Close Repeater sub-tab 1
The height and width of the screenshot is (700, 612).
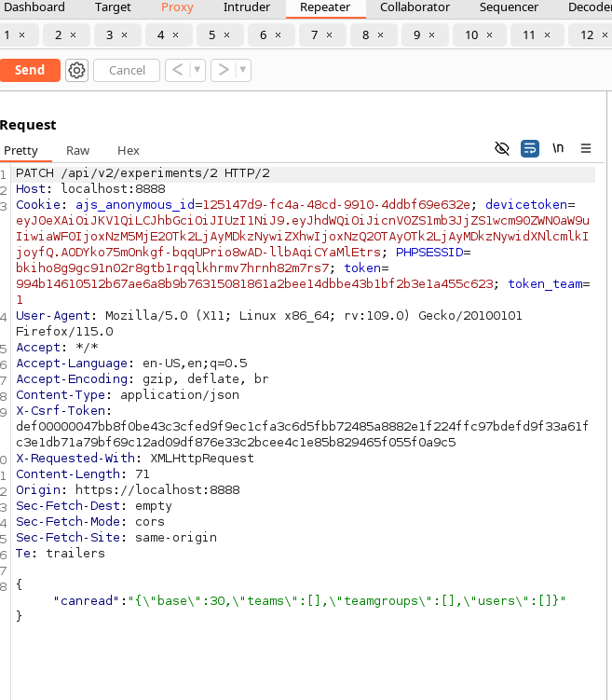[x=21, y=34]
